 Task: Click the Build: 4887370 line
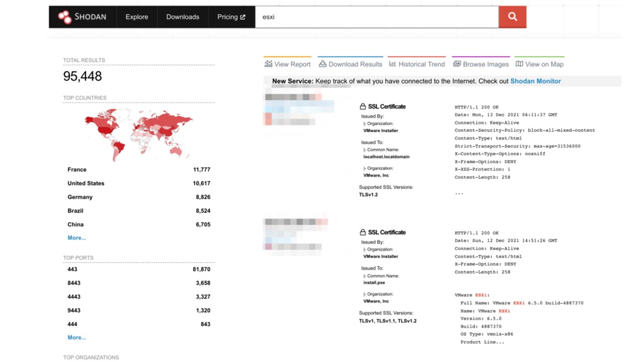pos(480,326)
